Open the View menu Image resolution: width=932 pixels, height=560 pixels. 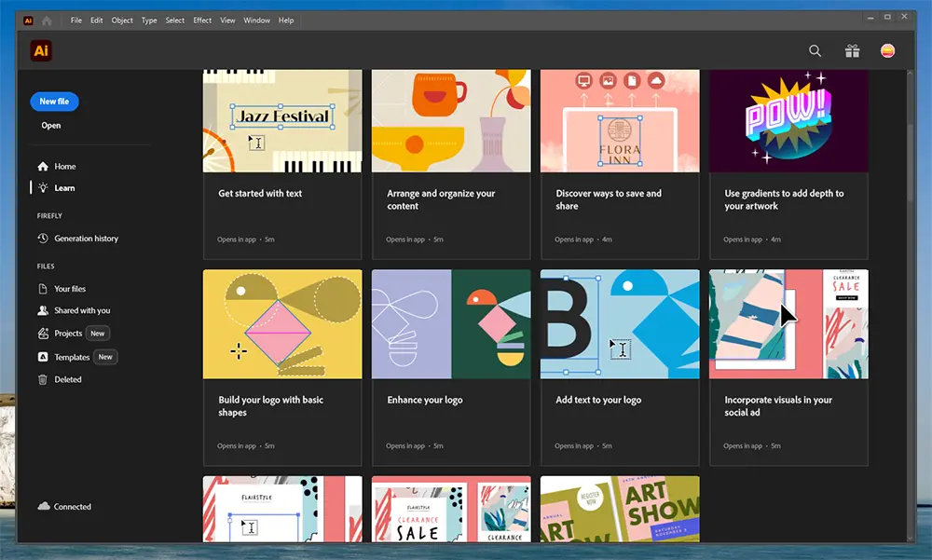point(227,20)
